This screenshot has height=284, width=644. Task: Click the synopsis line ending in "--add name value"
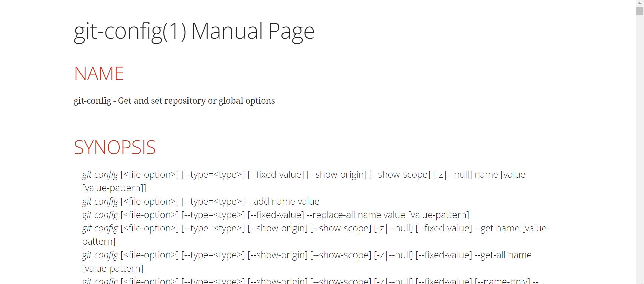pyautogui.click(x=201, y=201)
